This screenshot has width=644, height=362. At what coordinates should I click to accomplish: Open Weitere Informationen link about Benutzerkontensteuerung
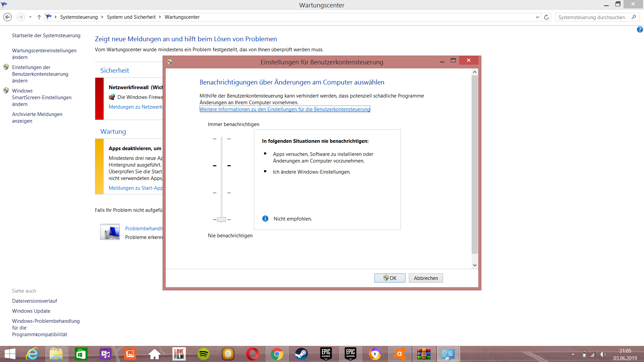tap(285, 109)
